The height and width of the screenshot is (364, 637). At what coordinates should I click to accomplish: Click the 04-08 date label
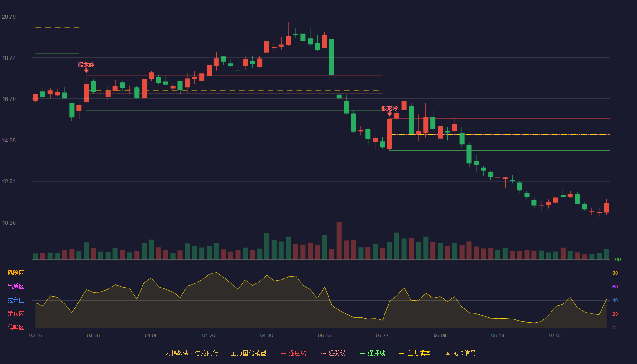(151, 335)
